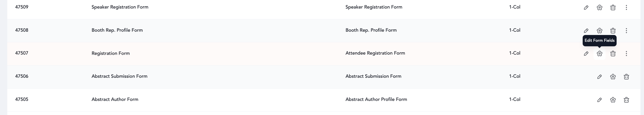Delete the Booth Rep. Profile Form
The height and width of the screenshot is (115, 644).
point(613,31)
